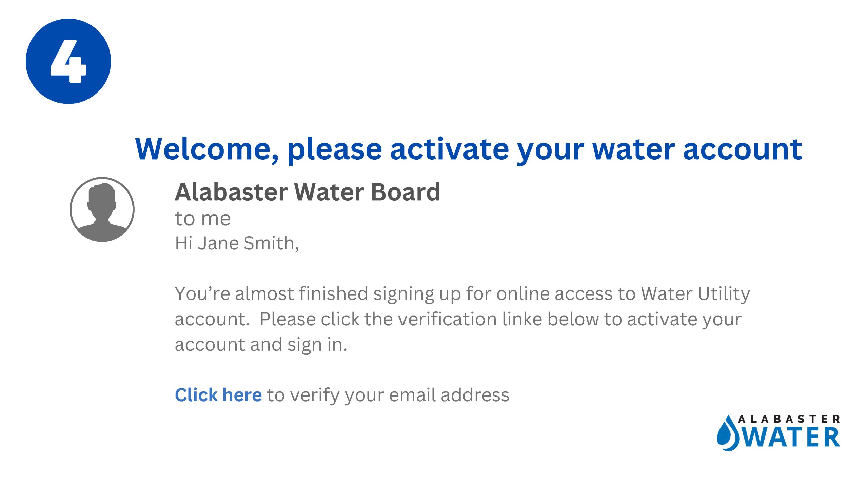Click the word 'Welcome' in the heading

pyautogui.click(x=206, y=149)
